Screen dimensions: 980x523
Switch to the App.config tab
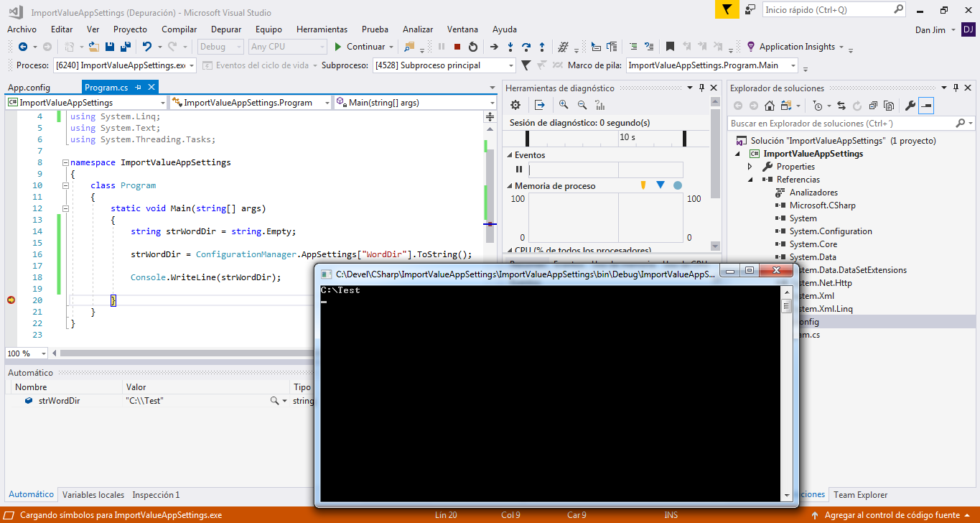pyautogui.click(x=29, y=88)
